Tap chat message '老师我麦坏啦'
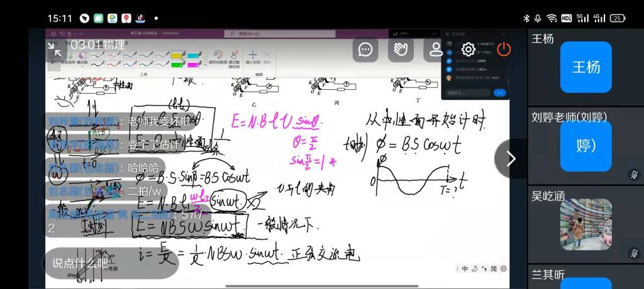 159,122
